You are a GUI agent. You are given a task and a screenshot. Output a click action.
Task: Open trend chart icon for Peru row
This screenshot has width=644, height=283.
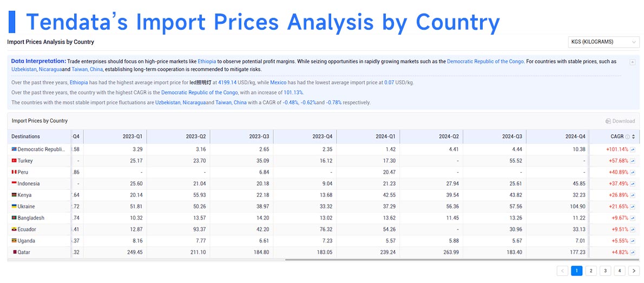coord(633,173)
